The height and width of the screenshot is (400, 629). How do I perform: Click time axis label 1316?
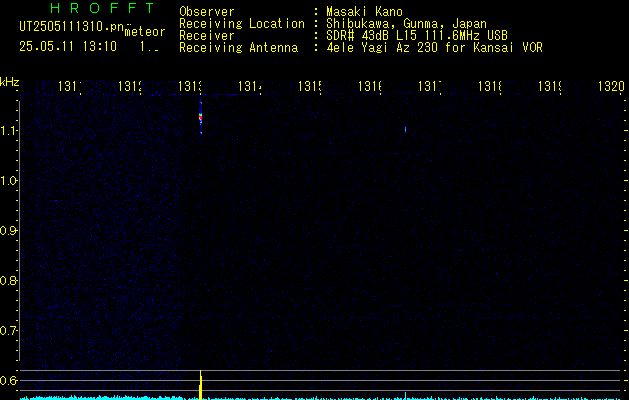point(369,86)
